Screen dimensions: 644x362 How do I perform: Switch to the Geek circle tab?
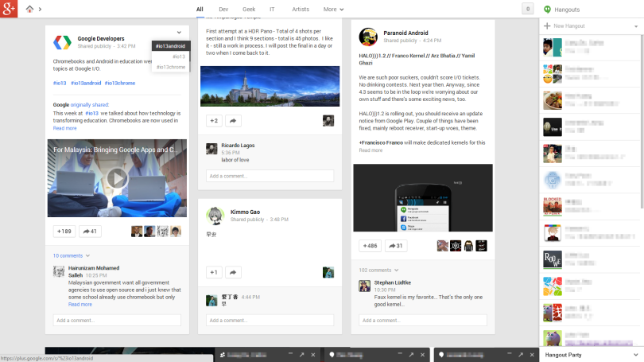click(x=249, y=9)
